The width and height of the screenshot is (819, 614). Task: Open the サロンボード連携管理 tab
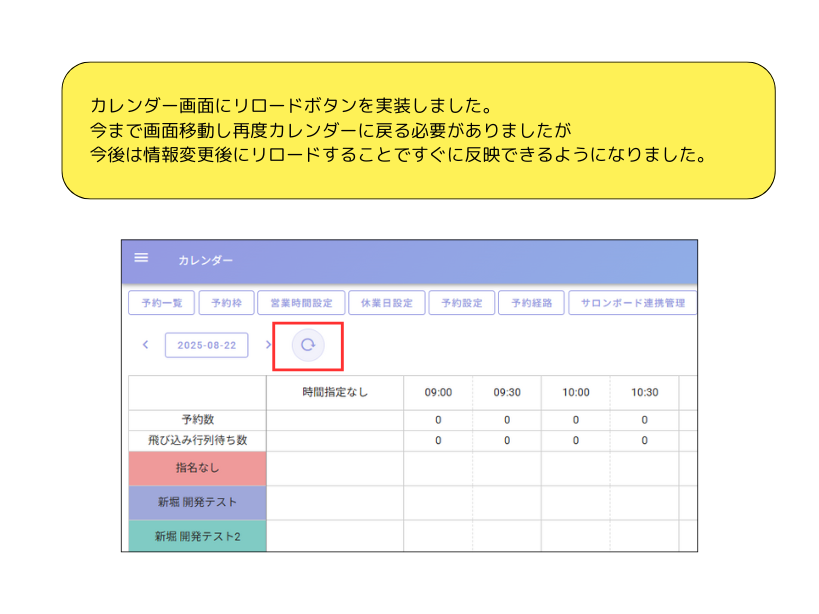pos(633,303)
